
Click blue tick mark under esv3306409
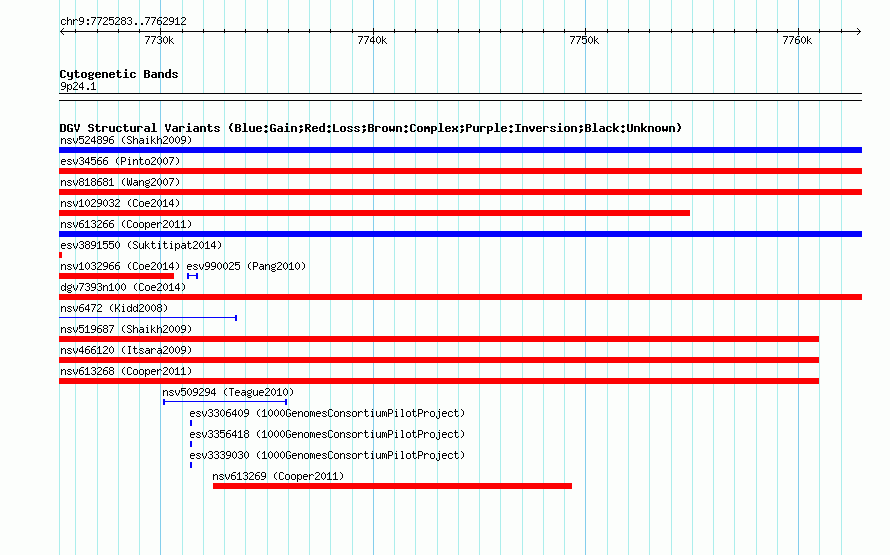pyautogui.click(x=191, y=423)
